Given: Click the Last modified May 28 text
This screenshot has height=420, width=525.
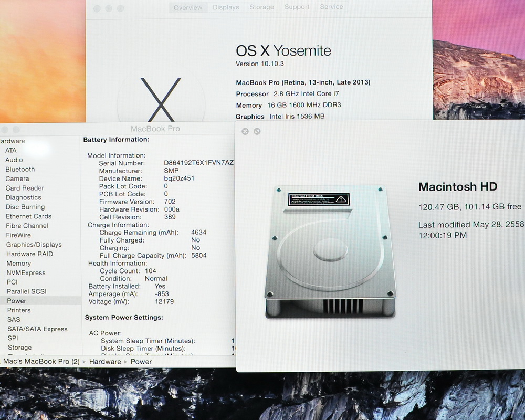Looking at the screenshot, I should (x=471, y=229).
